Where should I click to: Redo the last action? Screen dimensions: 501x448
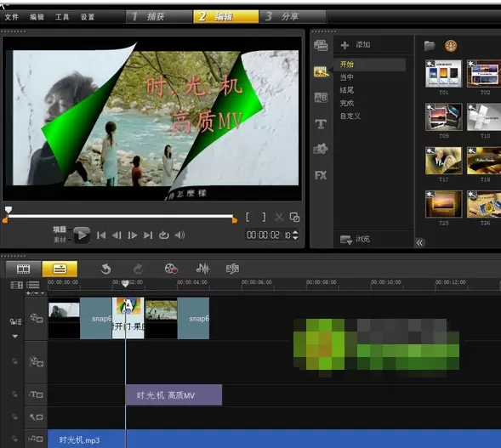[x=138, y=269]
